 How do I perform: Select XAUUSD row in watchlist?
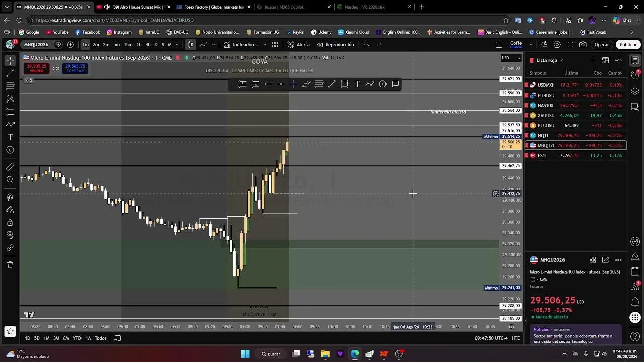click(x=576, y=115)
